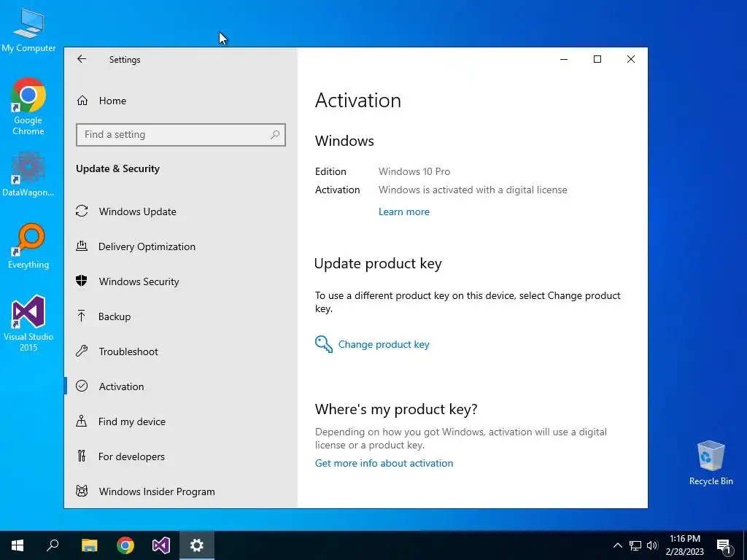Maximize the Settings window

[597, 60]
